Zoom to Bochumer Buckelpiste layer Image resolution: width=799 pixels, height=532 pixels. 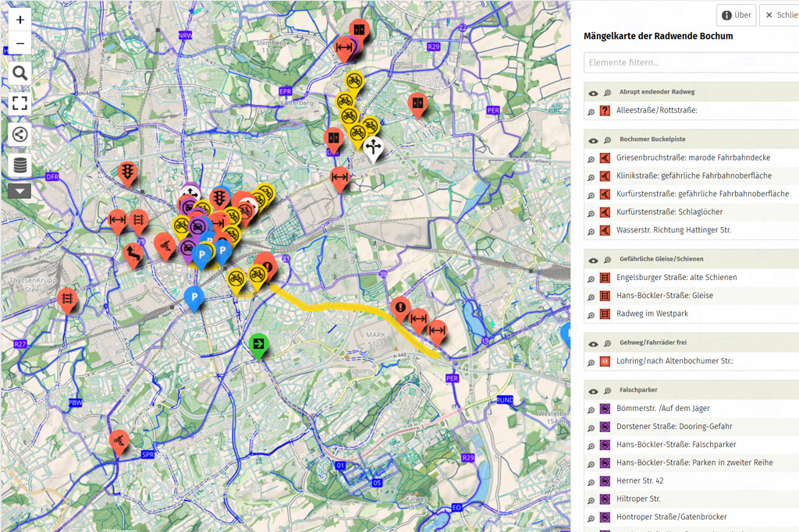tap(607, 140)
